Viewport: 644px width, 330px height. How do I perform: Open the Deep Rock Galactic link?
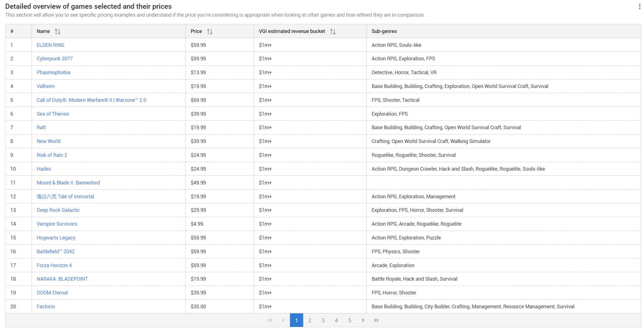click(58, 210)
